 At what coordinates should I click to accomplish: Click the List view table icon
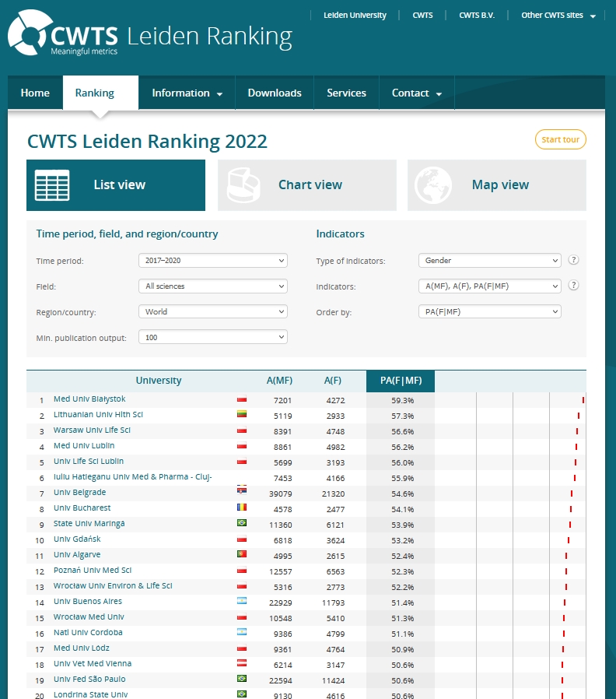(x=52, y=185)
